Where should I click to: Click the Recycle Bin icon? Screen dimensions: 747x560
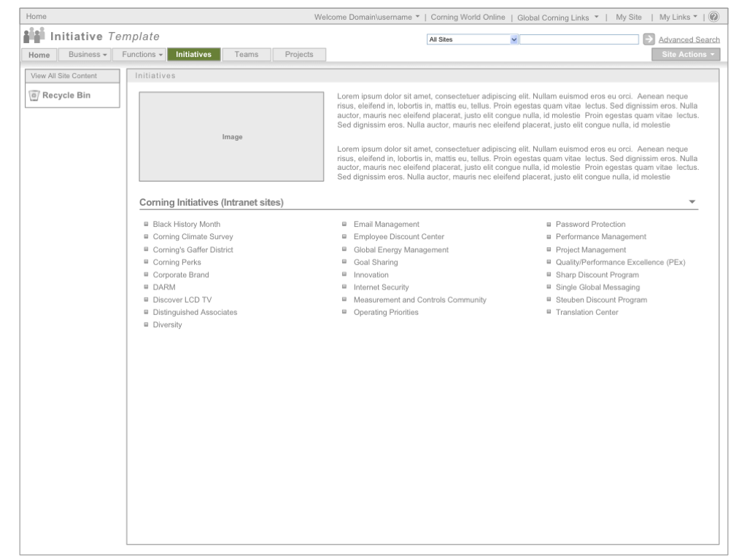click(x=34, y=96)
